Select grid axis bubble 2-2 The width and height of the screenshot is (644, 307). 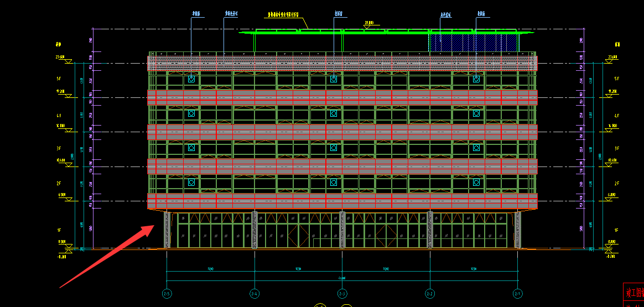(x=430, y=294)
